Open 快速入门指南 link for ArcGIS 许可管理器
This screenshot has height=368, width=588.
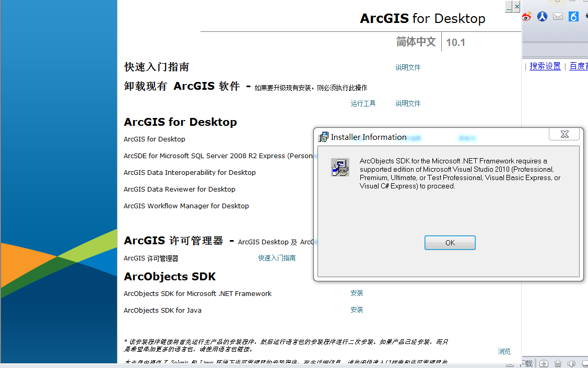point(277,258)
